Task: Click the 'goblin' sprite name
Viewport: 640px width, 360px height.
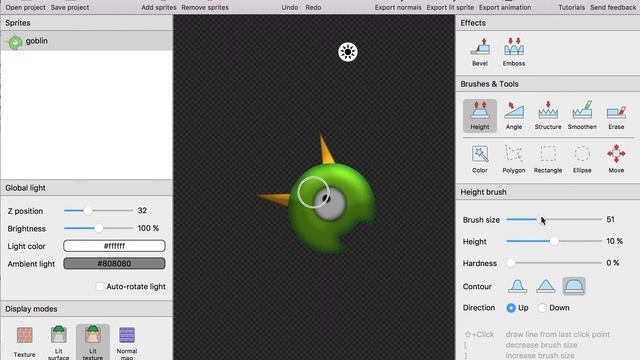Action: [37, 41]
